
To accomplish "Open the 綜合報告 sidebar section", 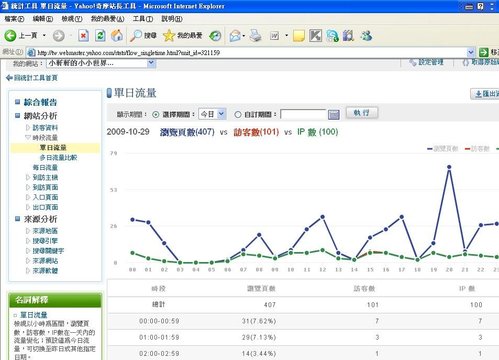I will (x=40, y=102).
